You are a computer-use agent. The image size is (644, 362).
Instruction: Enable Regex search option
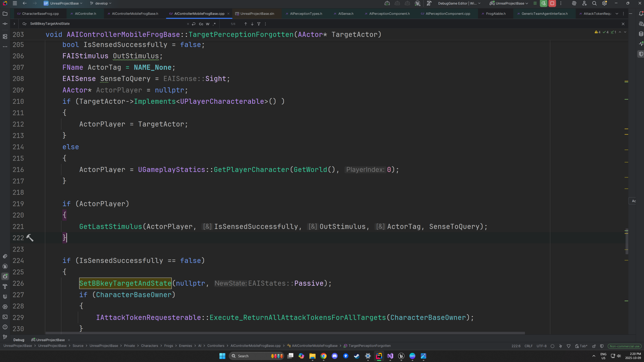coord(214,24)
